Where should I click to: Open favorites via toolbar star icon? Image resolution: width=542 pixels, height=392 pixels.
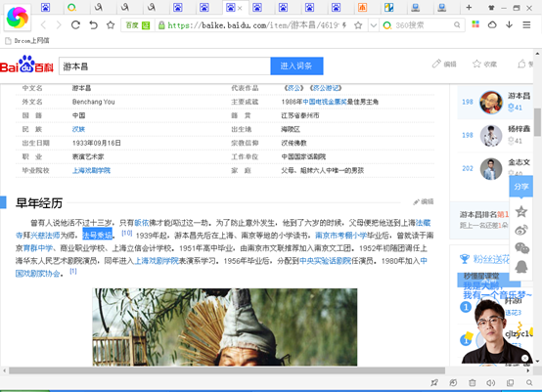coord(111,24)
